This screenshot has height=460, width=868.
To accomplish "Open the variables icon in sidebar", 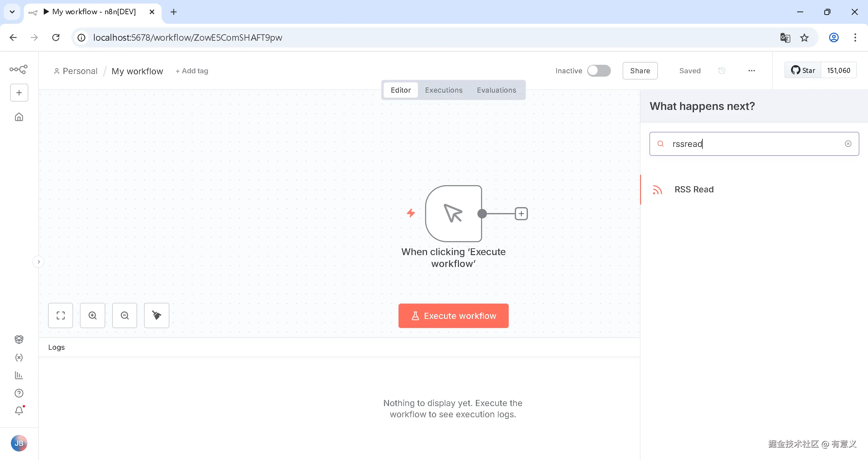I will coord(19,358).
